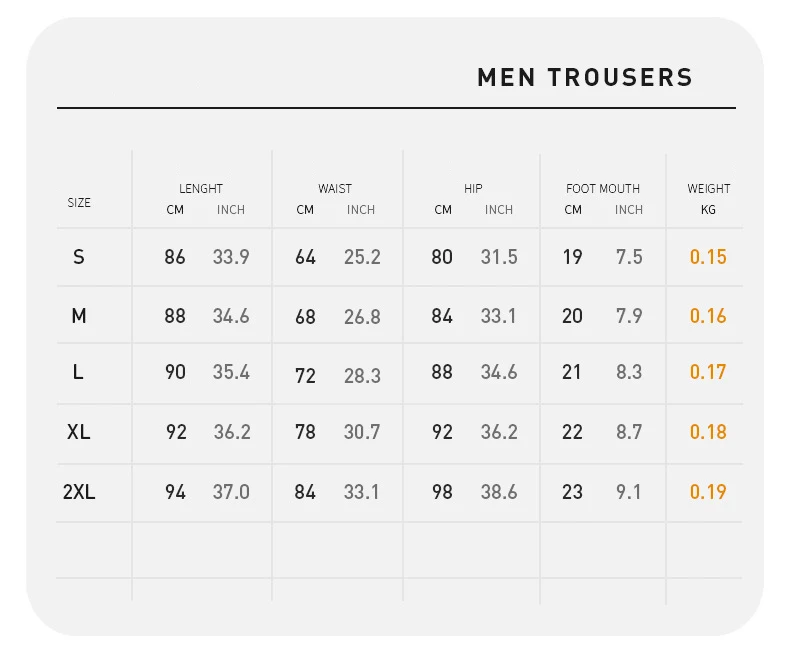
Task: Select the M size row label
Action: coord(79,316)
